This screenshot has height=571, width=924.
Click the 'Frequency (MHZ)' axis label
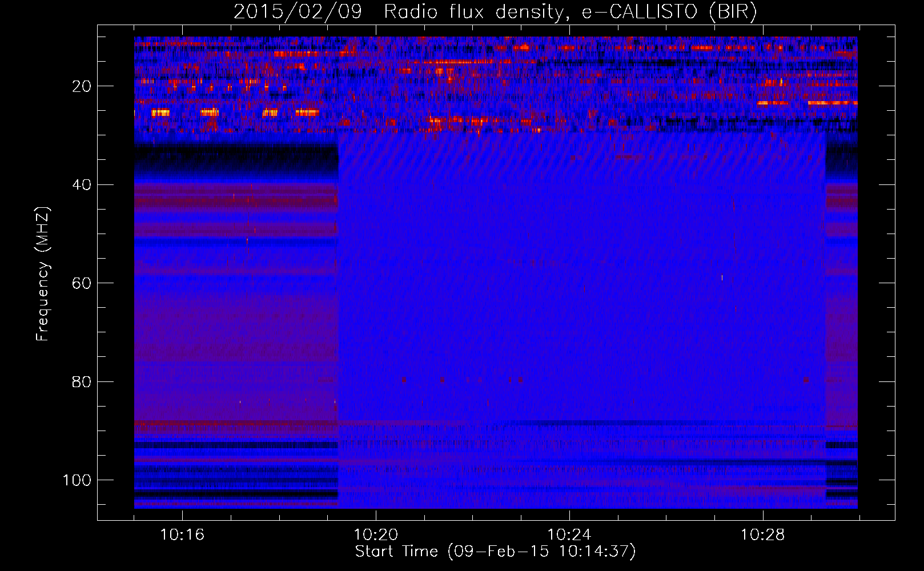point(43,274)
